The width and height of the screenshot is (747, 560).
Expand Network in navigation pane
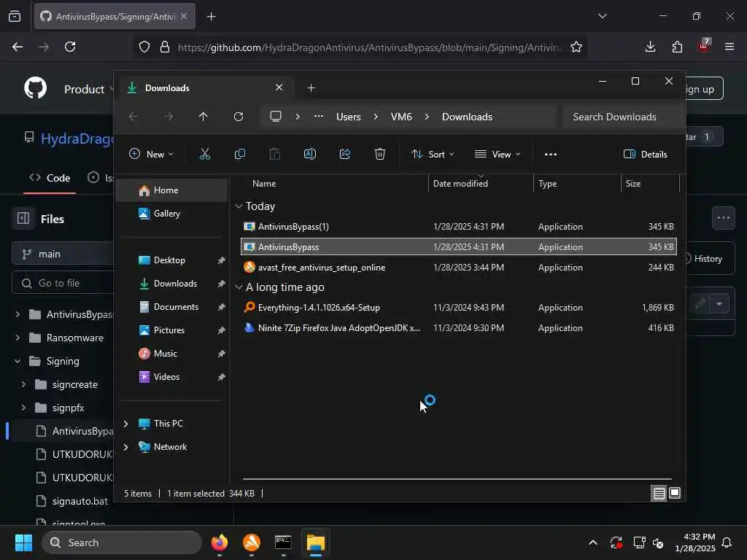pyautogui.click(x=125, y=447)
